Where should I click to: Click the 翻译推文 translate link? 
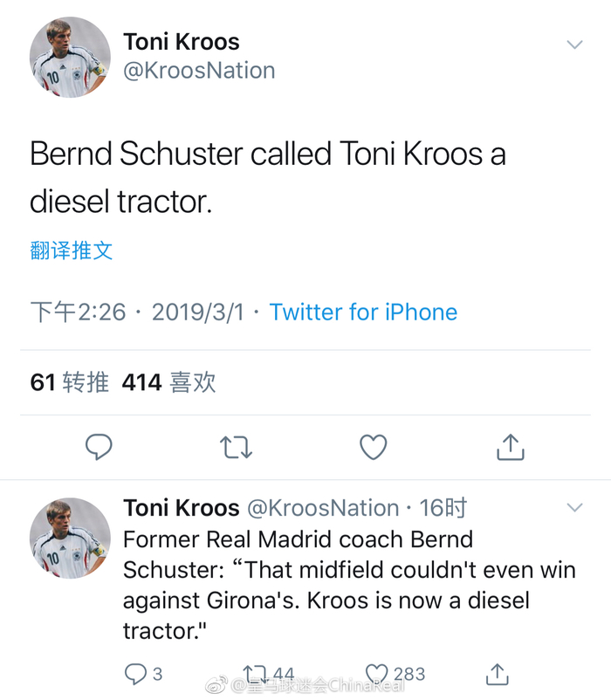pos(72,250)
